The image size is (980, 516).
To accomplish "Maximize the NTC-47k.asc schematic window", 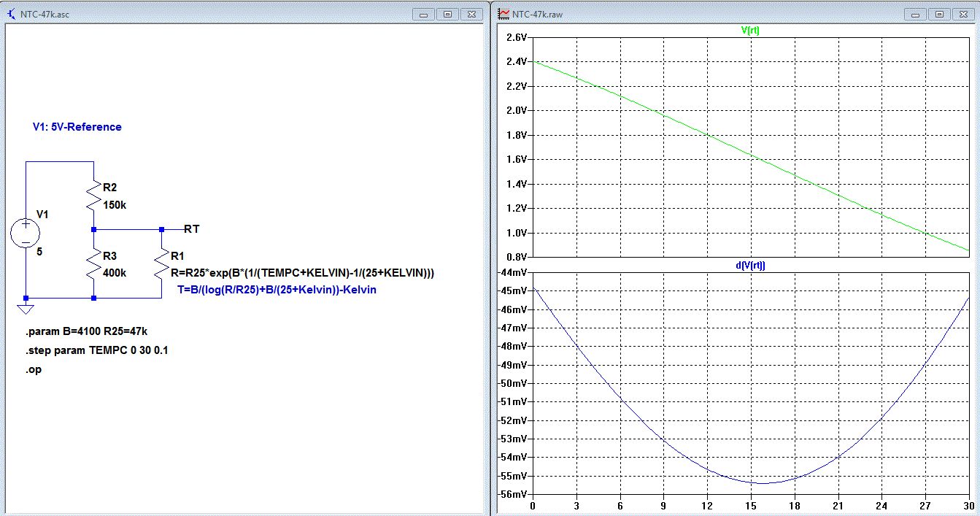I will pyautogui.click(x=448, y=14).
